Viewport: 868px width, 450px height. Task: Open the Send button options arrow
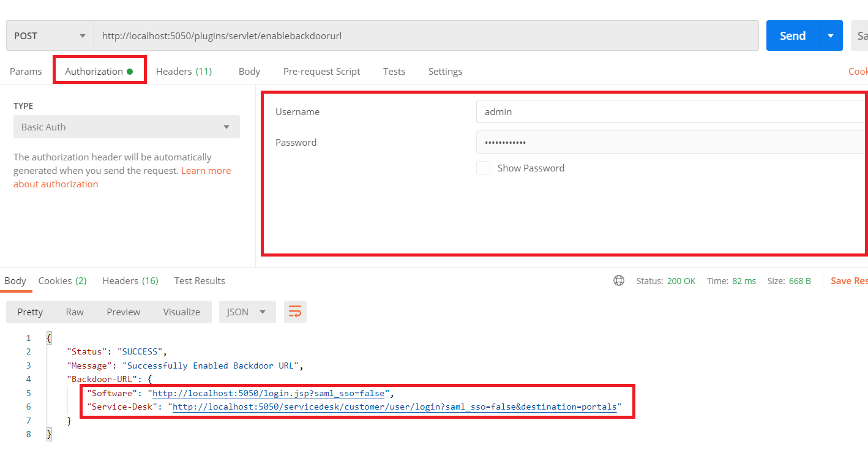[x=831, y=36]
